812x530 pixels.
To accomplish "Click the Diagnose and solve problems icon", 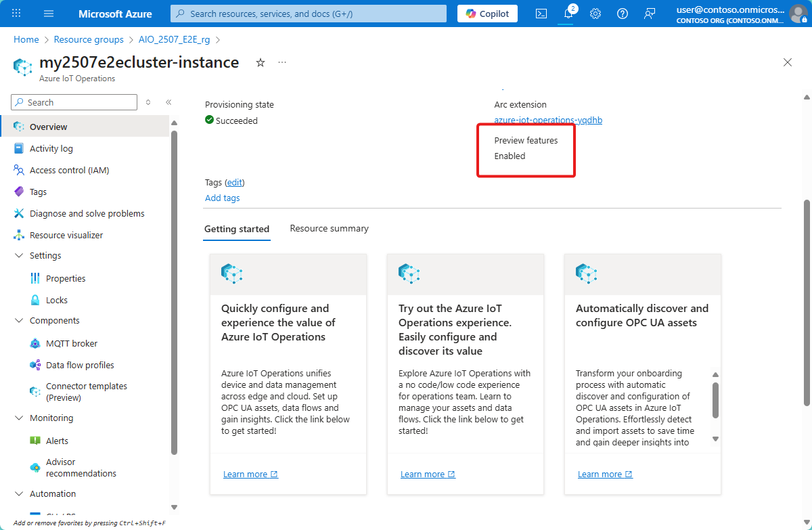I will coord(19,213).
